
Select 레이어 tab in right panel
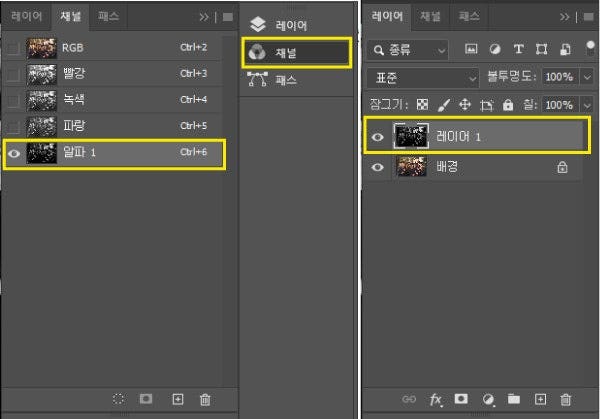coord(387,16)
